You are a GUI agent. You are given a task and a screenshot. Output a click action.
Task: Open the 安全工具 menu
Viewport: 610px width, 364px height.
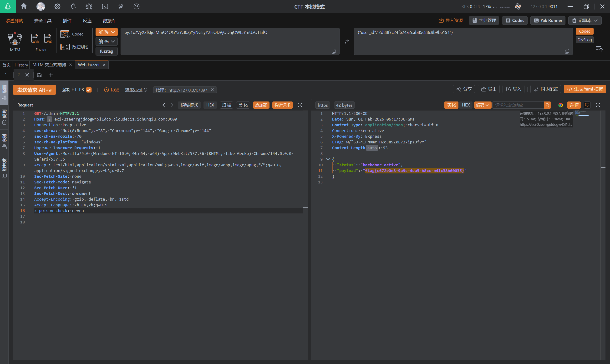pyautogui.click(x=43, y=20)
